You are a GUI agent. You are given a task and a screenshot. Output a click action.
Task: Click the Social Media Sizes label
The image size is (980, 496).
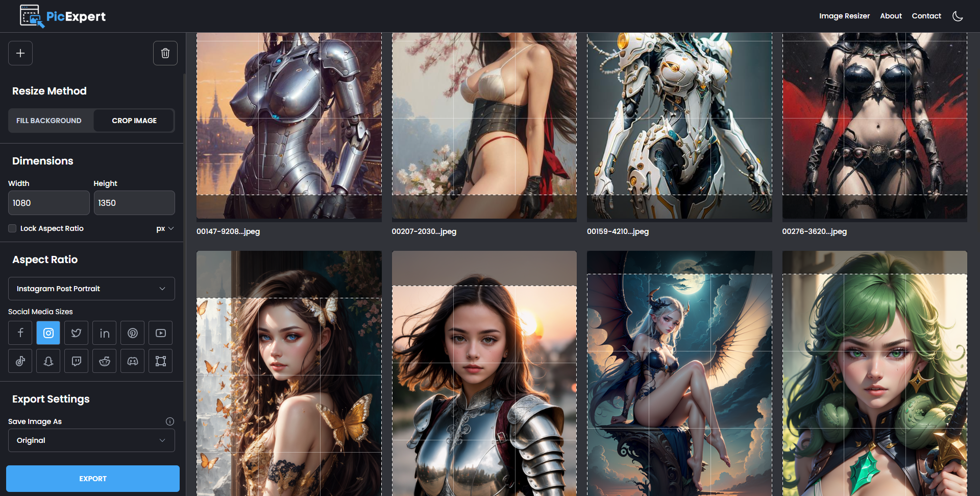tap(40, 312)
